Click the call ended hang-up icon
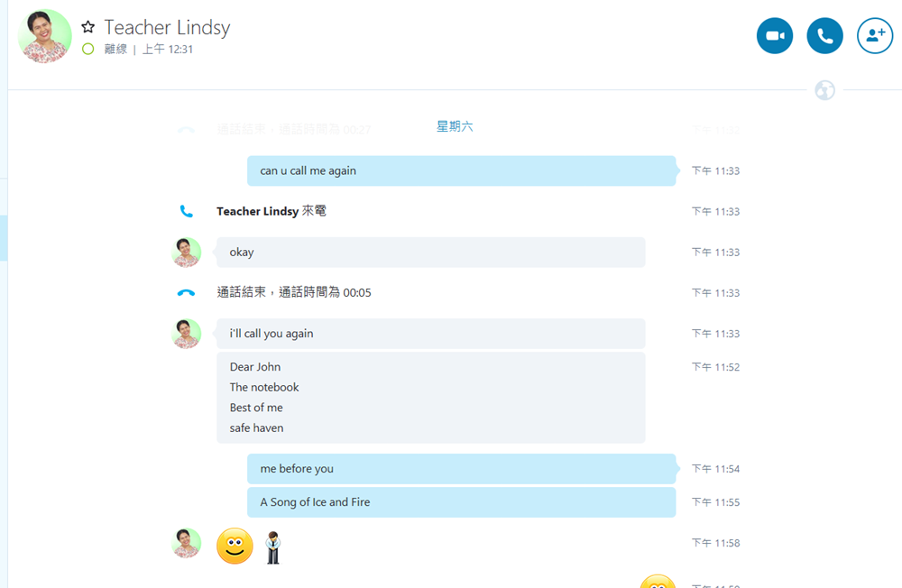 click(x=186, y=293)
